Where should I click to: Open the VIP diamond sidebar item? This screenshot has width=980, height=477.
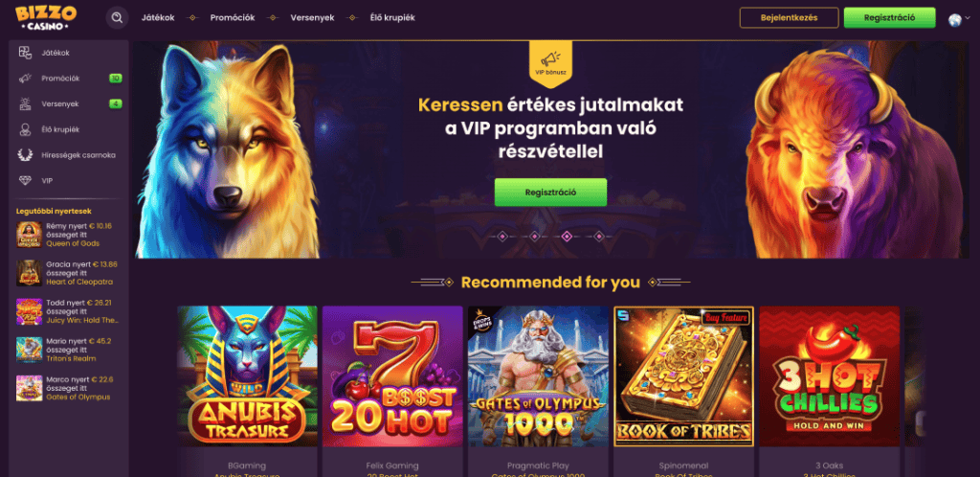tap(36, 181)
